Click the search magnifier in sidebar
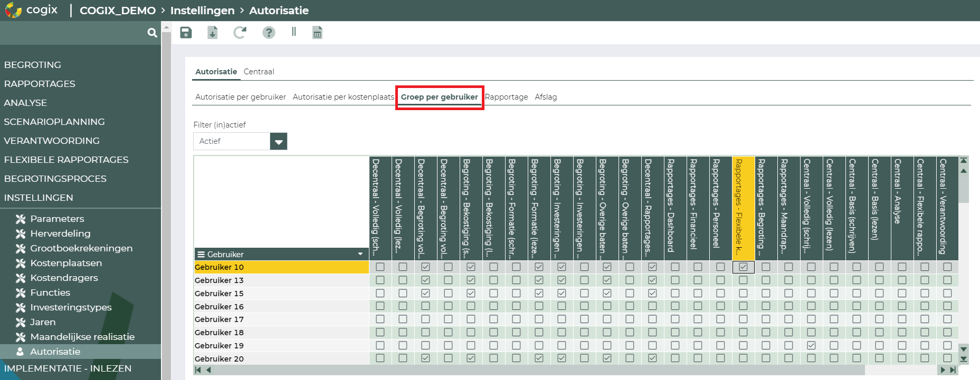Image resolution: width=980 pixels, height=380 pixels. (152, 33)
